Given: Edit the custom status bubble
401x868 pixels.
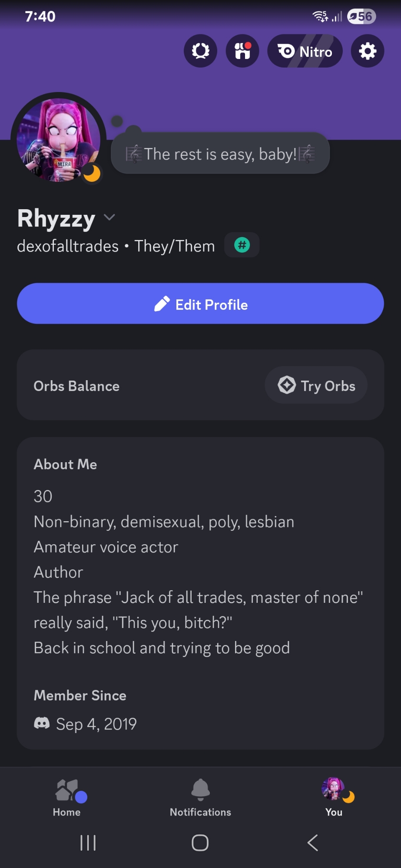Looking at the screenshot, I should (x=220, y=154).
